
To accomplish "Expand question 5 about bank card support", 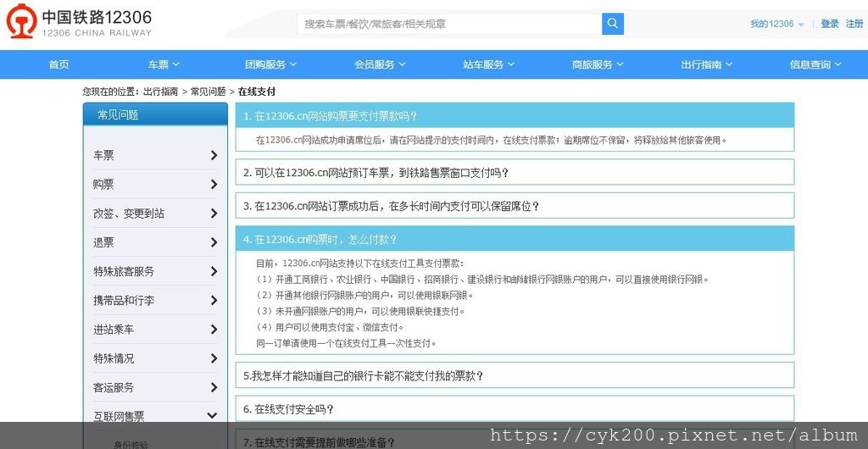I will point(515,375).
